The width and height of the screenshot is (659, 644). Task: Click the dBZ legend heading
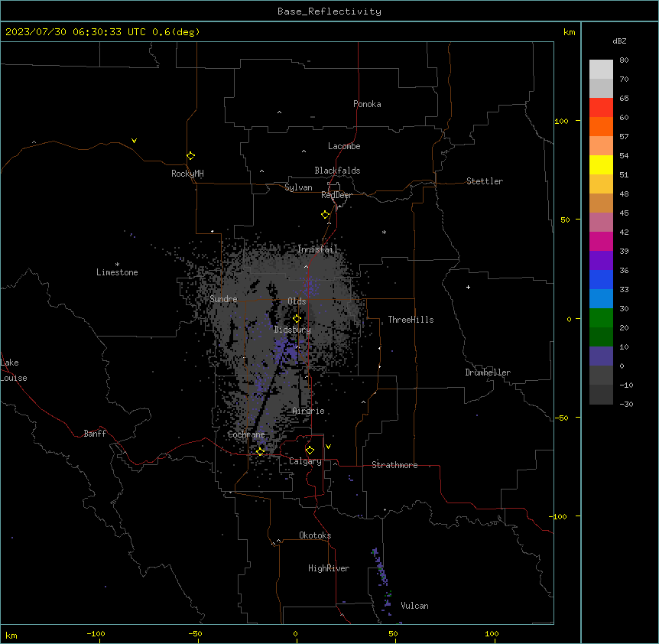[x=619, y=41]
